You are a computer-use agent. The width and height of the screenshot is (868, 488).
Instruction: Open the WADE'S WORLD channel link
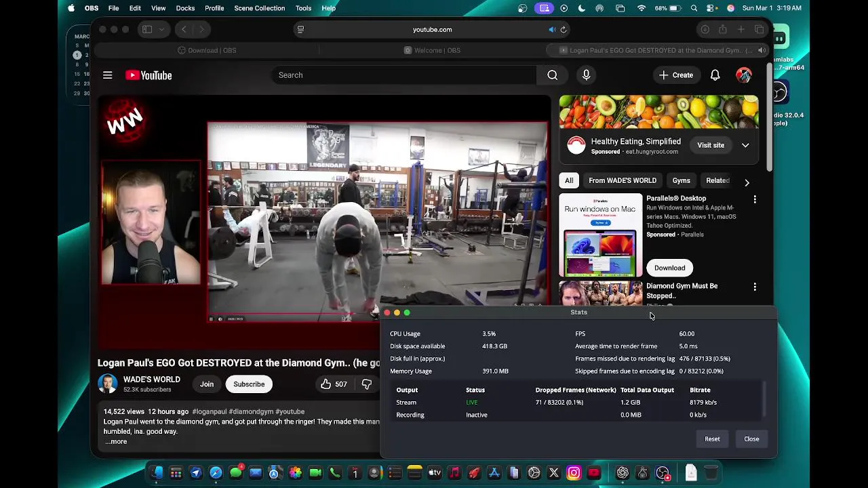pos(152,380)
